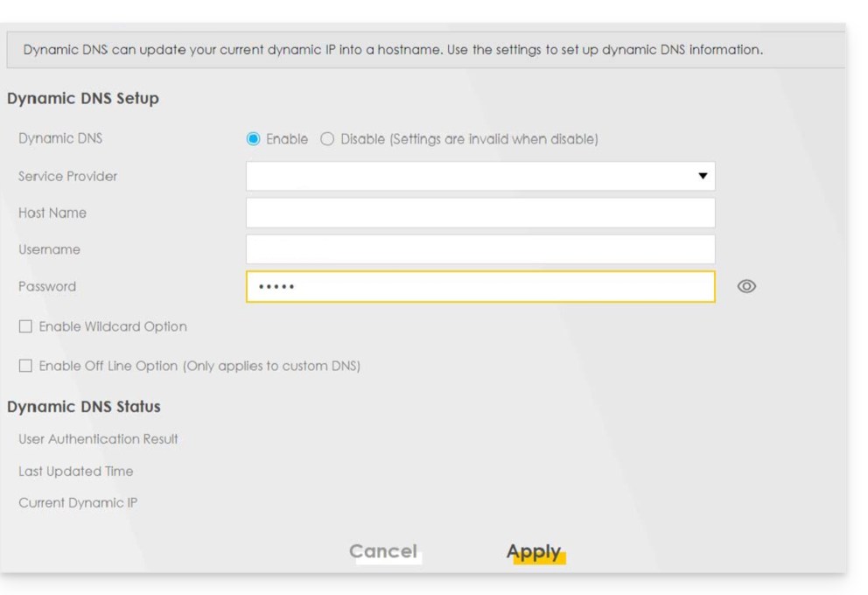The width and height of the screenshot is (868, 595).
Task: Click the Cancel button
Action: (383, 551)
